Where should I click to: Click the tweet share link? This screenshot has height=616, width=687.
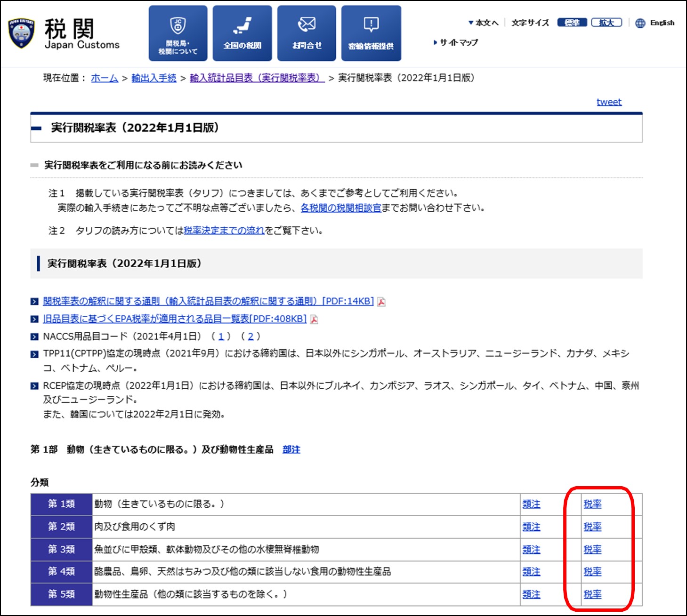point(608,102)
